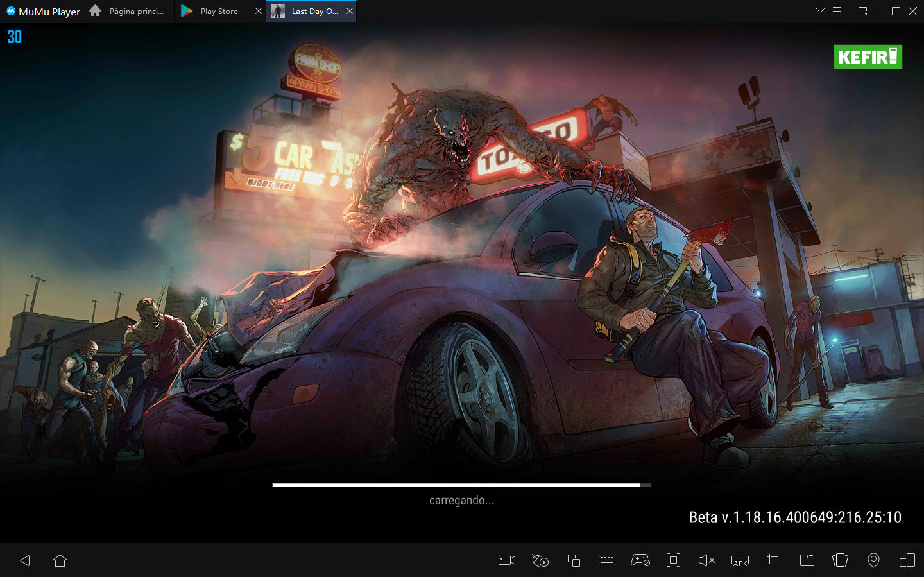Close the Last Day On Earth tab
Viewport: 924px width, 577px height.
click(350, 11)
